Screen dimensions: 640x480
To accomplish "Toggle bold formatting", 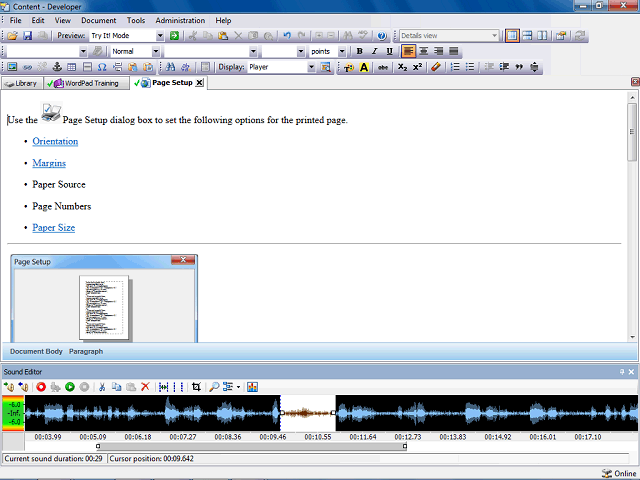I will point(360,51).
